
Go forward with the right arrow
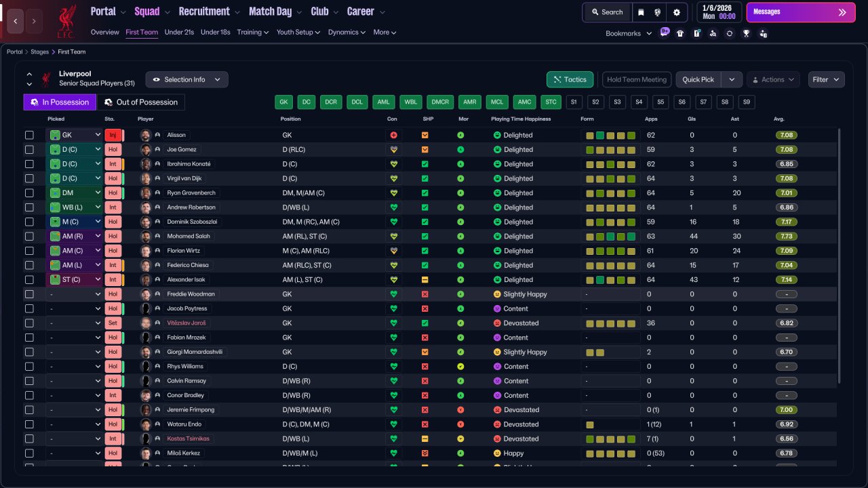pyautogui.click(x=34, y=21)
